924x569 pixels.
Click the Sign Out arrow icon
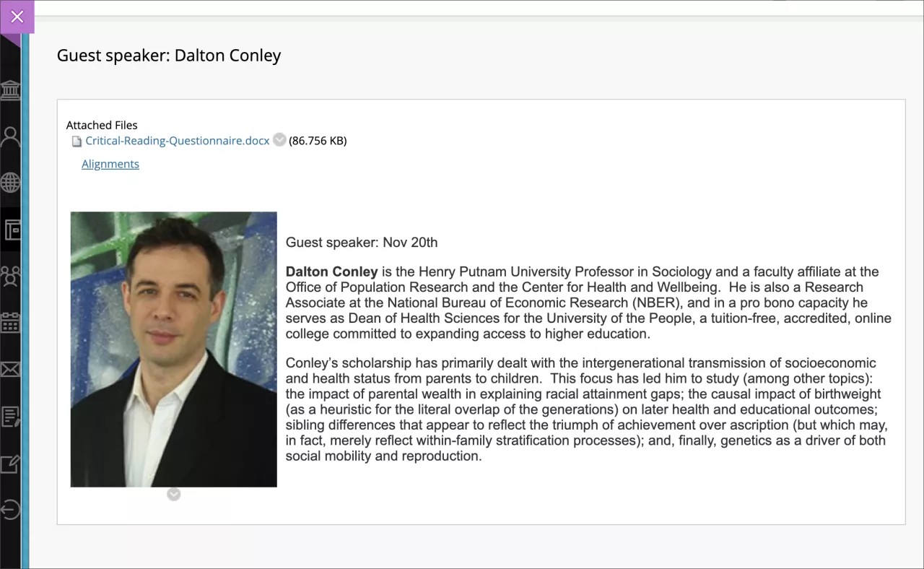point(10,509)
